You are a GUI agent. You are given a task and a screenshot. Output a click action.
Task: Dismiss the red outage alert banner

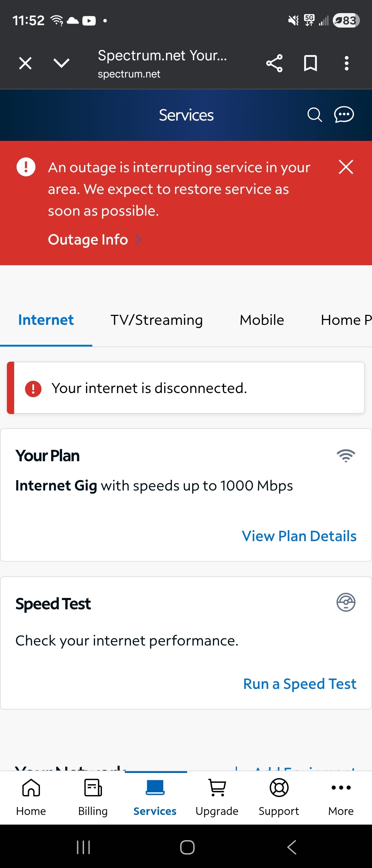(x=346, y=167)
